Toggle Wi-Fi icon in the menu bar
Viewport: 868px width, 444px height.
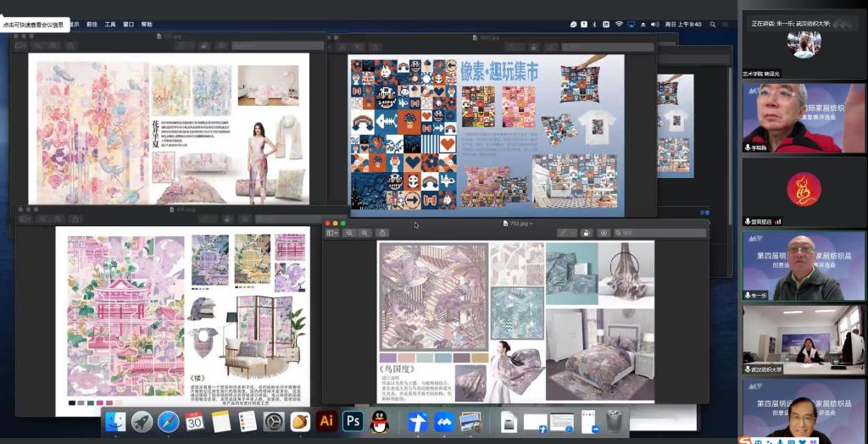(619, 25)
